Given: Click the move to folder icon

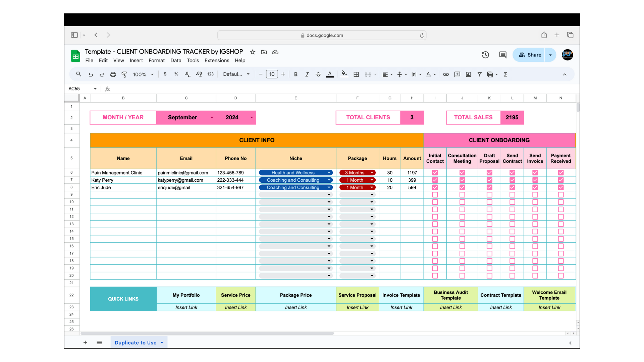Looking at the screenshot, I should click(264, 52).
